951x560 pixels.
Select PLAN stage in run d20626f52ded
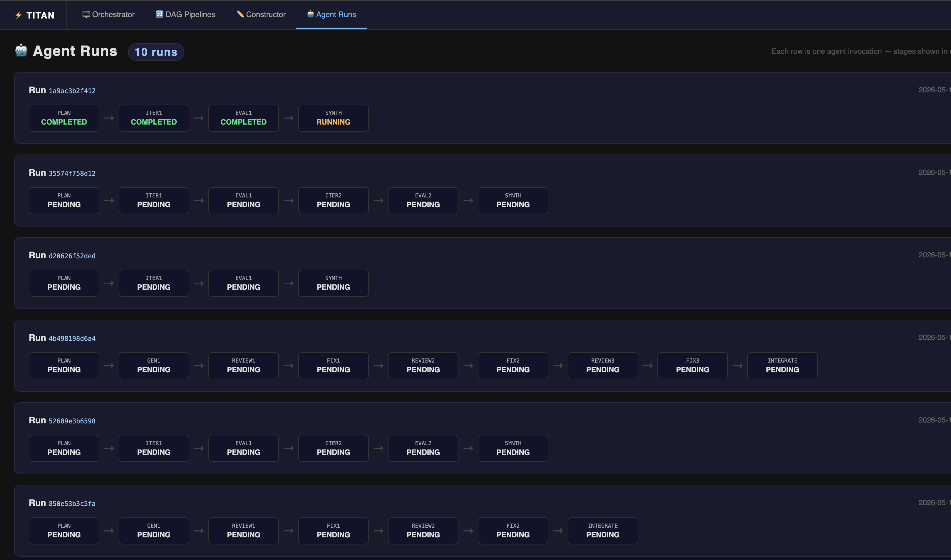pyautogui.click(x=64, y=284)
